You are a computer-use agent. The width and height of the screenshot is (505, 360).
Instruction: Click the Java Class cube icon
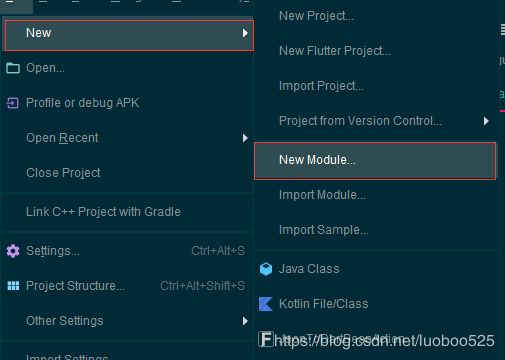[x=266, y=269]
